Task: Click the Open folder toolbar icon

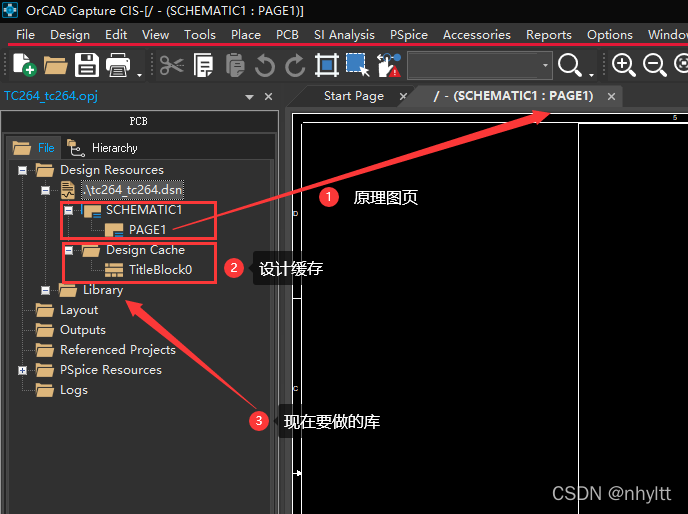Action: pos(55,66)
